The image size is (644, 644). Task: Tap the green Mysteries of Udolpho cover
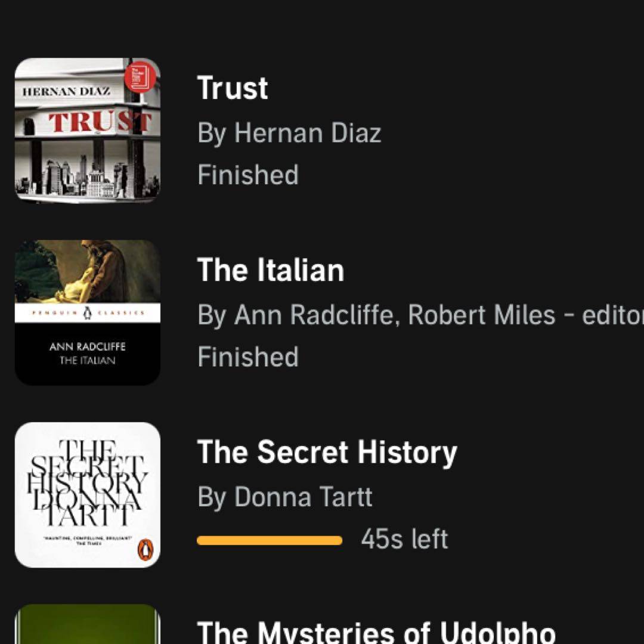(88, 625)
